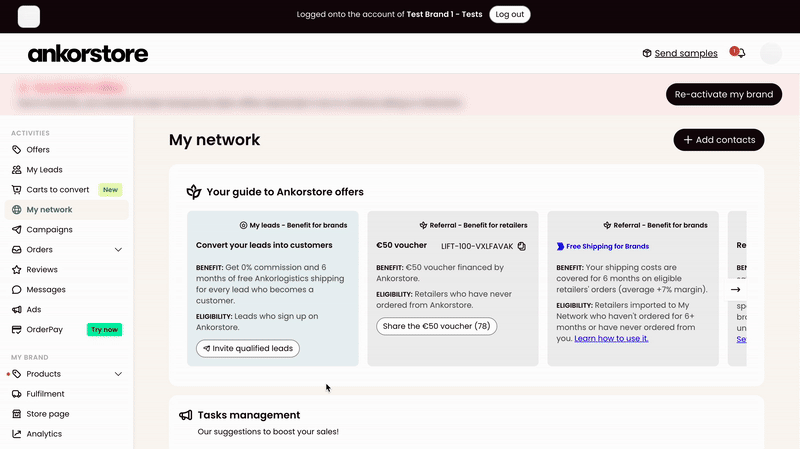This screenshot has height=449, width=800.
Task: Click the My network globe icon
Action: coord(16,210)
